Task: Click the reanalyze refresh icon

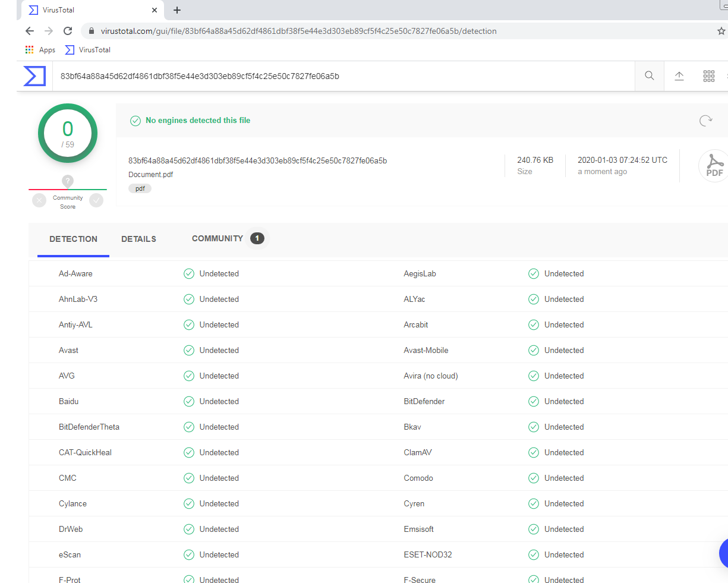Action: (706, 121)
